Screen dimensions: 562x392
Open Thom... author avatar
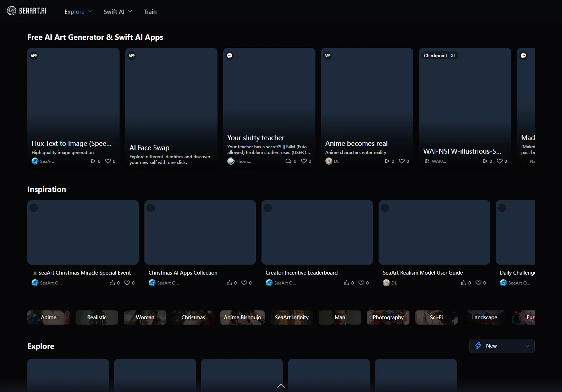click(x=231, y=161)
